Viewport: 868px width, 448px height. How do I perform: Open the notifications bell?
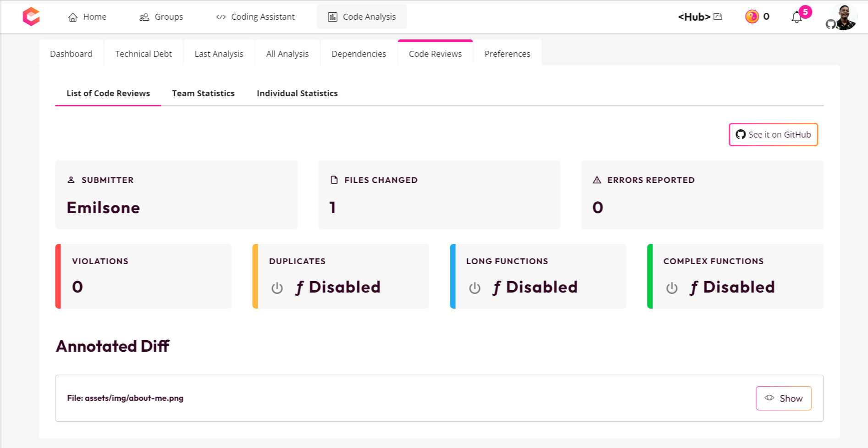coord(796,17)
